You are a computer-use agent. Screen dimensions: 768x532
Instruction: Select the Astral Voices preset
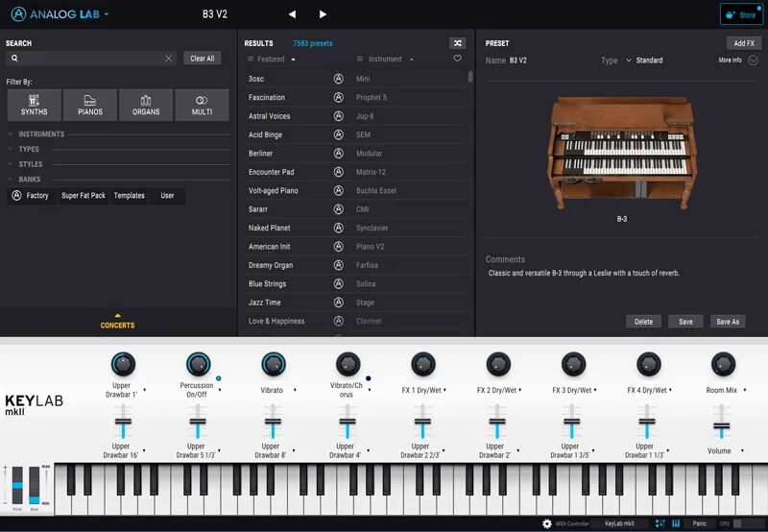356,116
